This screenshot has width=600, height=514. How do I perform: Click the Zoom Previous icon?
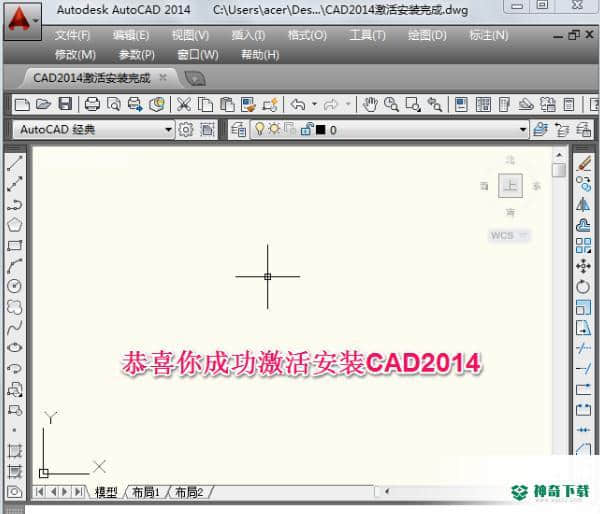coord(435,104)
